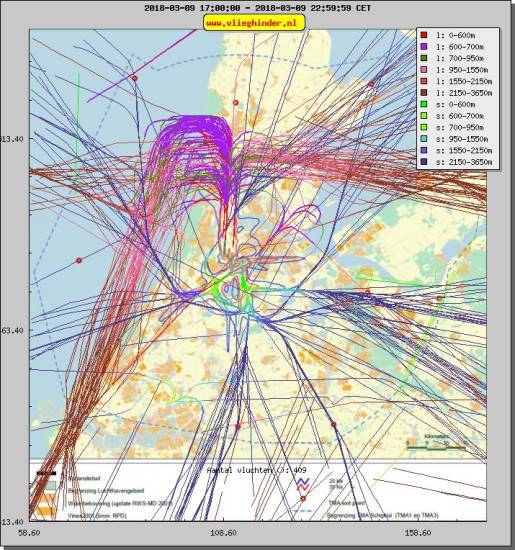515x550 pixels.
Task: Click the y-axis value '63.40'
Action: tap(13, 330)
